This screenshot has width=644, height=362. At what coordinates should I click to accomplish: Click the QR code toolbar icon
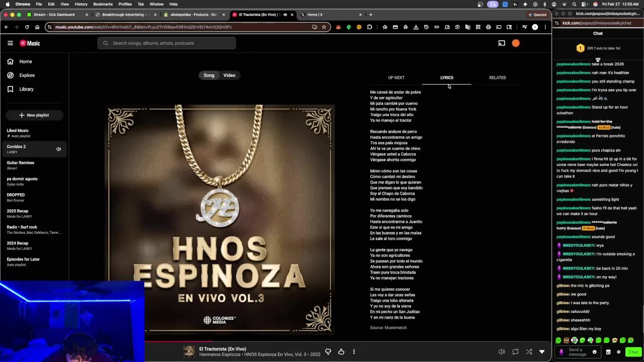pyautogui.click(x=478, y=27)
